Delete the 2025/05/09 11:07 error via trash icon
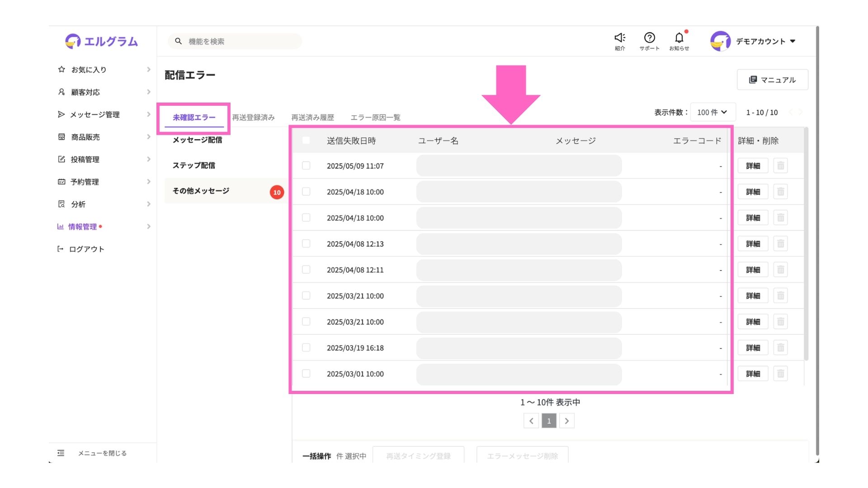This screenshot has height=488, width=868. [x=780, y=166]
